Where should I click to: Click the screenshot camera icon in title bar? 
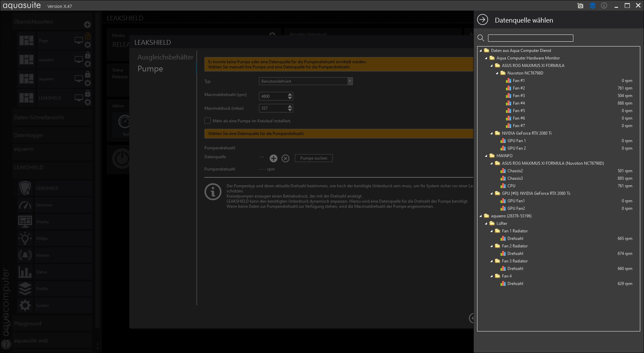pos(580,6)
